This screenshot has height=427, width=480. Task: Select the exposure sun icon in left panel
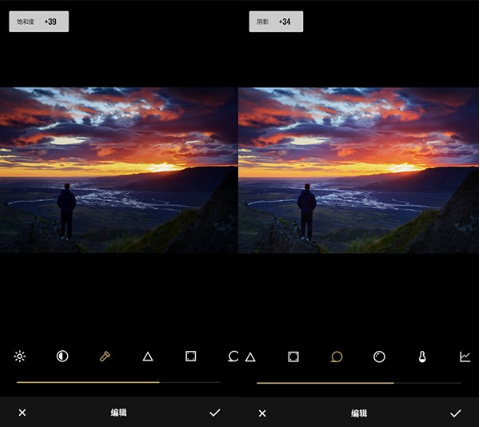(x=20, y=356)
